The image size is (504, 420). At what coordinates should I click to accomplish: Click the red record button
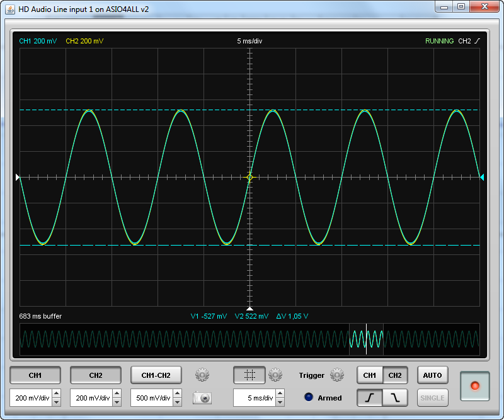pyautogui.click(x=475, y=386)
